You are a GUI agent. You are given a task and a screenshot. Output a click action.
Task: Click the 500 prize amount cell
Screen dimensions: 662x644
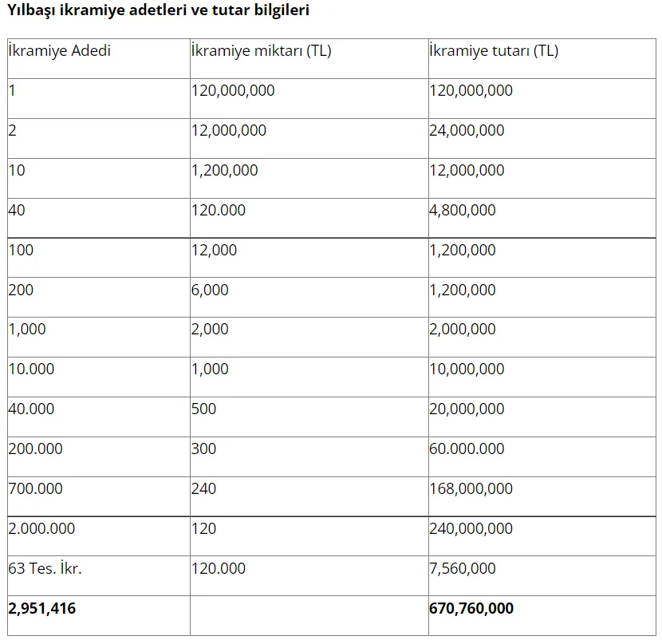pyautogui.click(x=203, y=409)
